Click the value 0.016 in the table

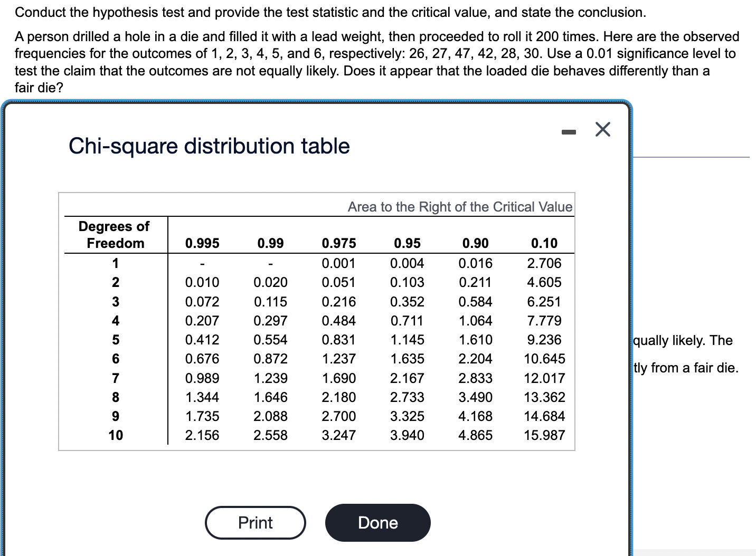pyautogui.click(x=475, y=263)
